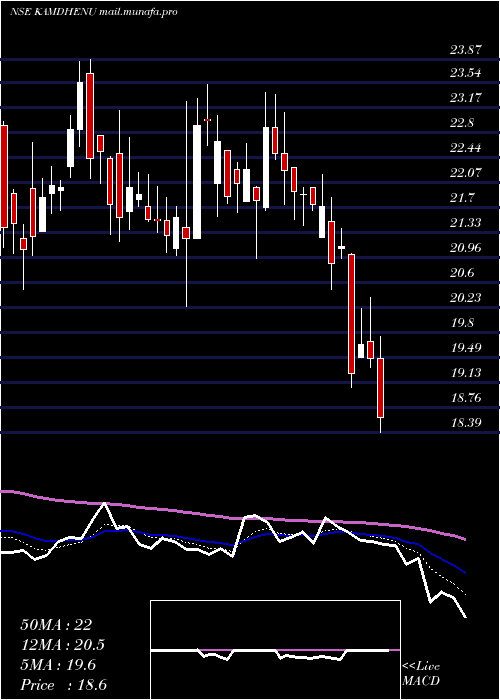Screen dimensions: 500x700
Task: Click the last red candlestick near 18.76
Action: pos(380,388)
